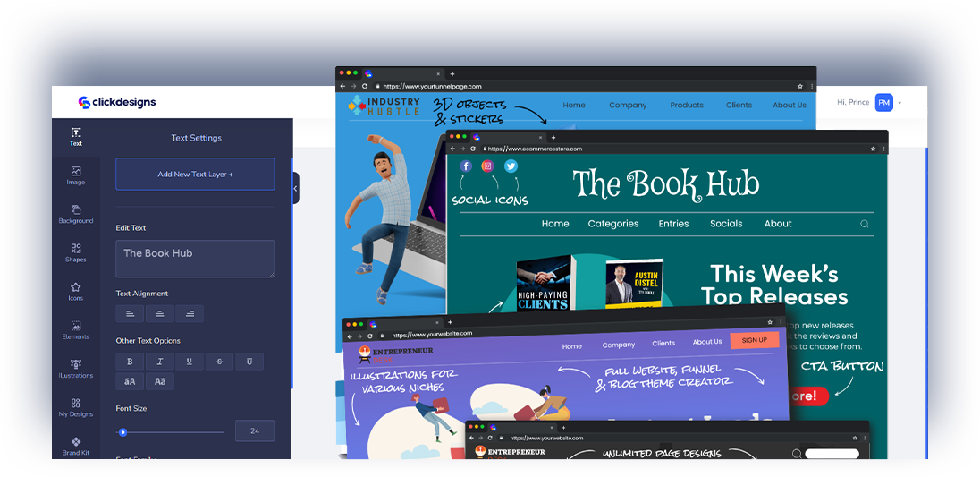Open Categories in the Book Hub menu
This screenshot has width=980, height=477.
pos(613,224)
